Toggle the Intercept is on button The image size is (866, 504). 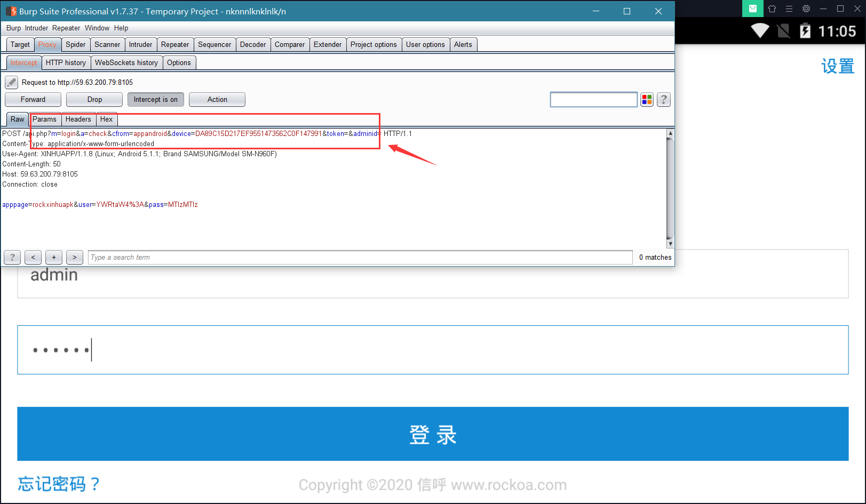156,100
